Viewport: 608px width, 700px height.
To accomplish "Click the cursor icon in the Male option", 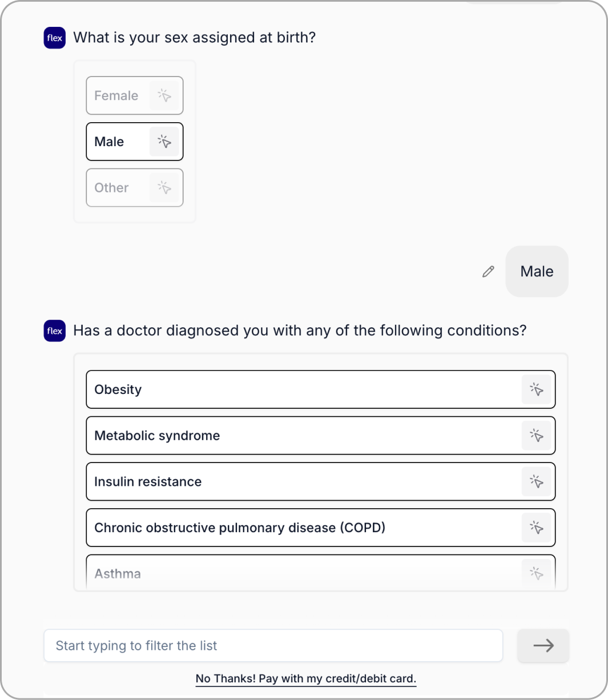I will pos(164,142).
